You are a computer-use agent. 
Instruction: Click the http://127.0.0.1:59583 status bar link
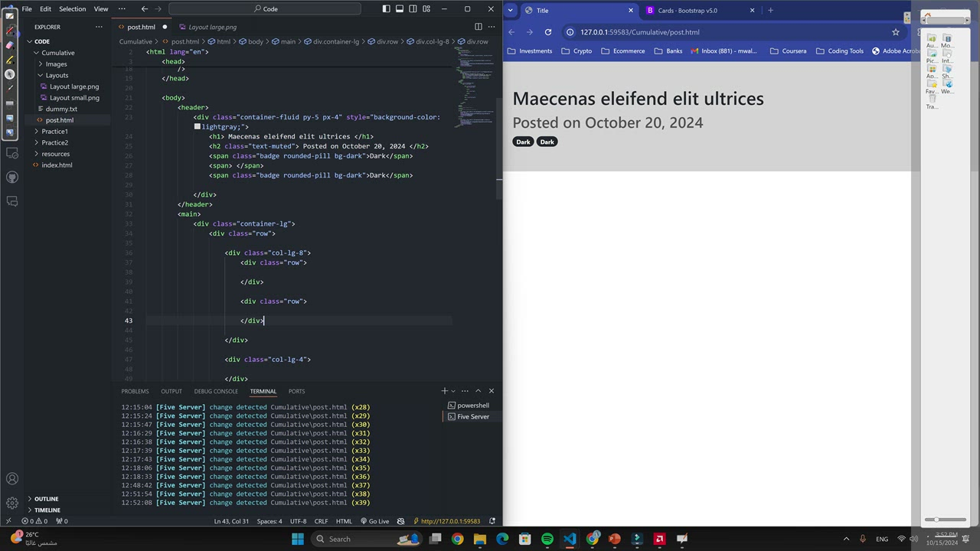449,521
